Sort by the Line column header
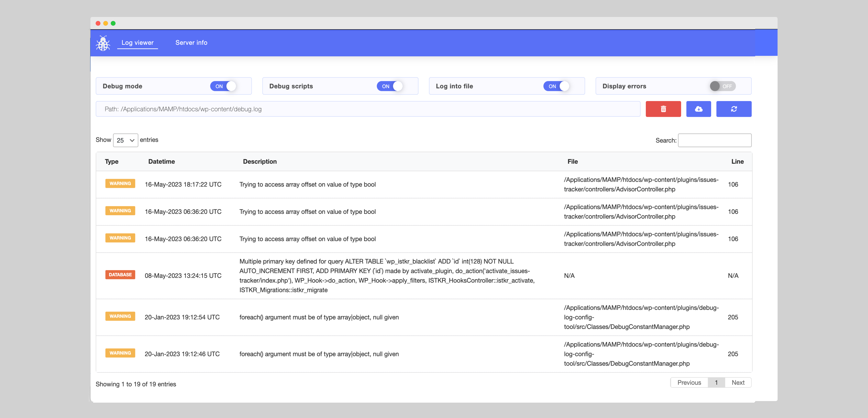The height and width of the screenshot is (418, 868). pyautogui.click(x=737, y=161)
